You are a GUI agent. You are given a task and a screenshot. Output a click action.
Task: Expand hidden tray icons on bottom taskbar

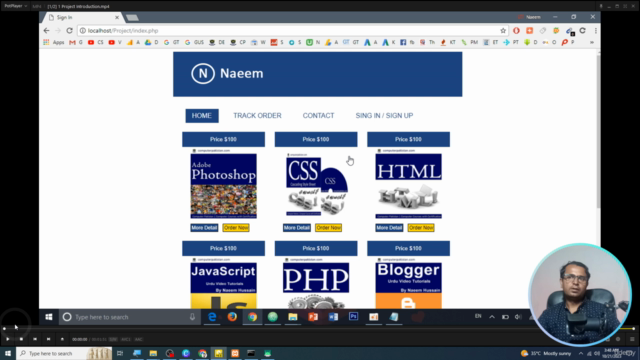pyautogui.click(x=581, y=353)
